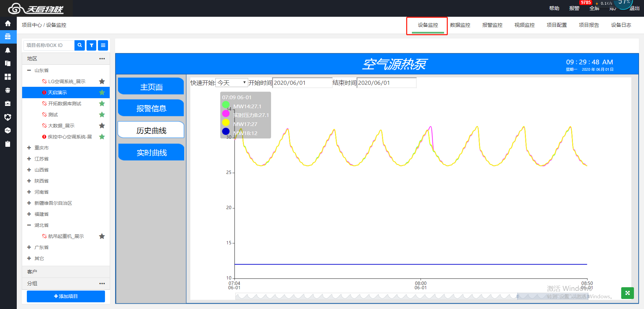Select the 历史曲线 button
This screenshot has height=309, width=644.
[151, 130]
